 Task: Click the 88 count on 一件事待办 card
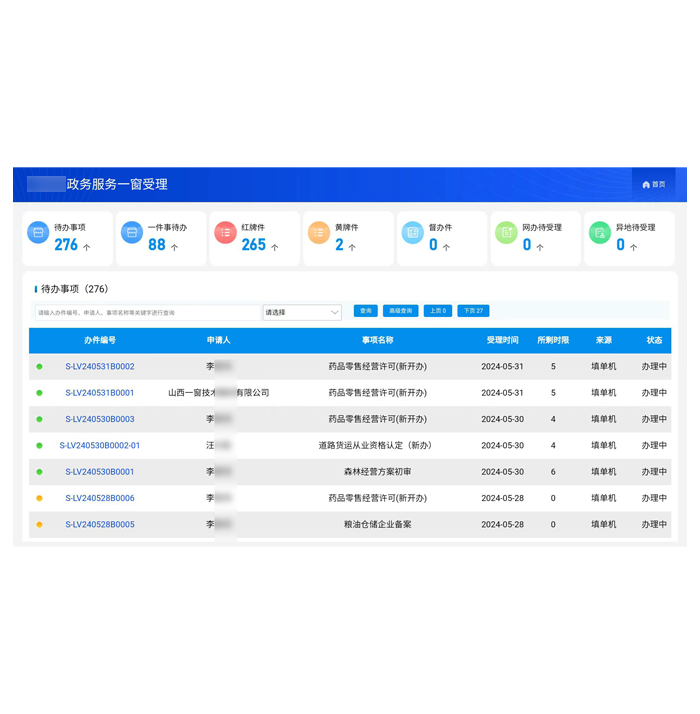[157, 245]
